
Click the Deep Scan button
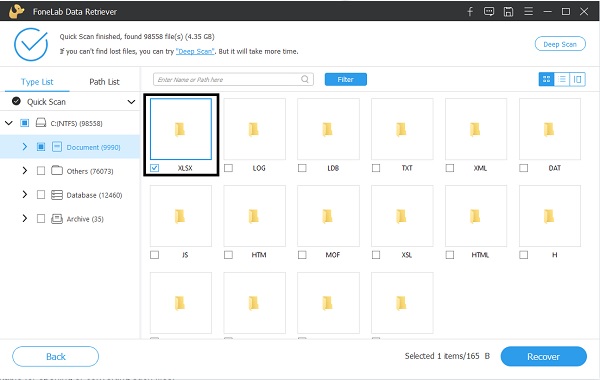(560, 44)
